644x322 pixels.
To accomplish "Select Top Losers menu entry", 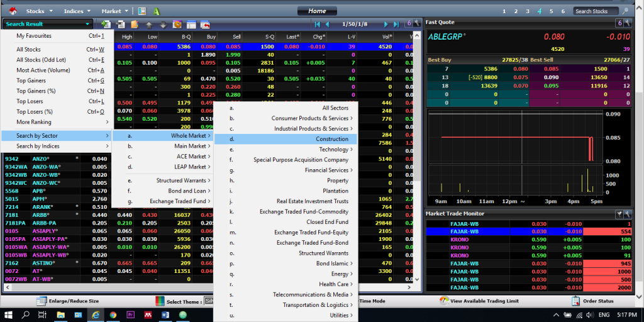I will coord(57,101).
